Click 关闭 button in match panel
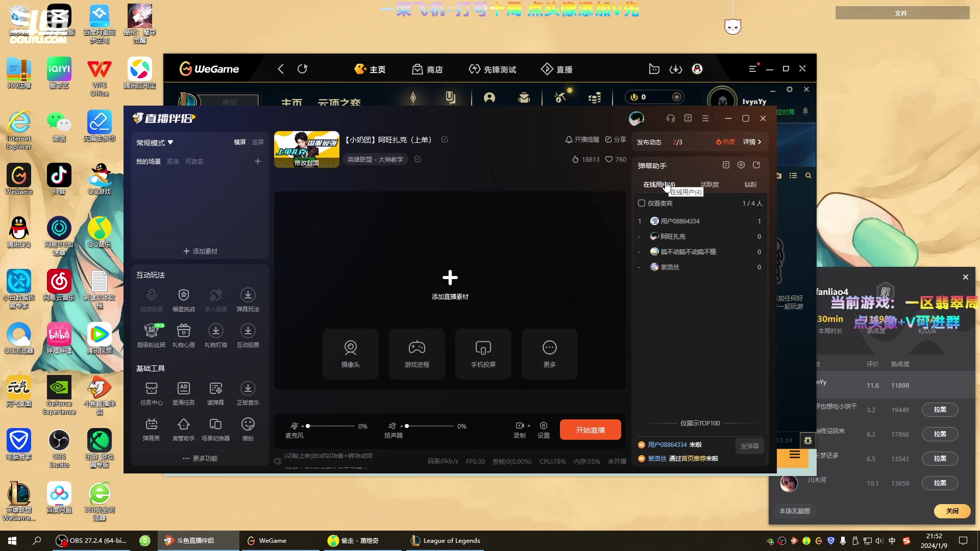 click(x=952, y=511)
